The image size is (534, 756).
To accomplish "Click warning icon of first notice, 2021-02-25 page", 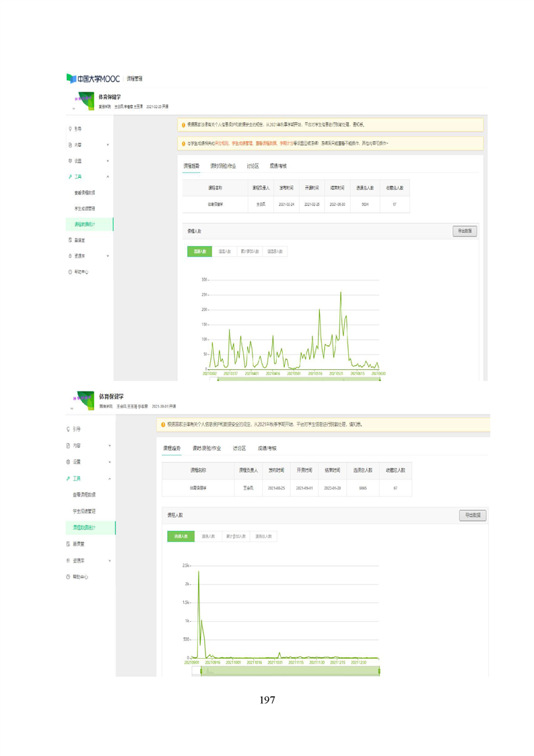I will pyautogui.click(x=184, y=125).
